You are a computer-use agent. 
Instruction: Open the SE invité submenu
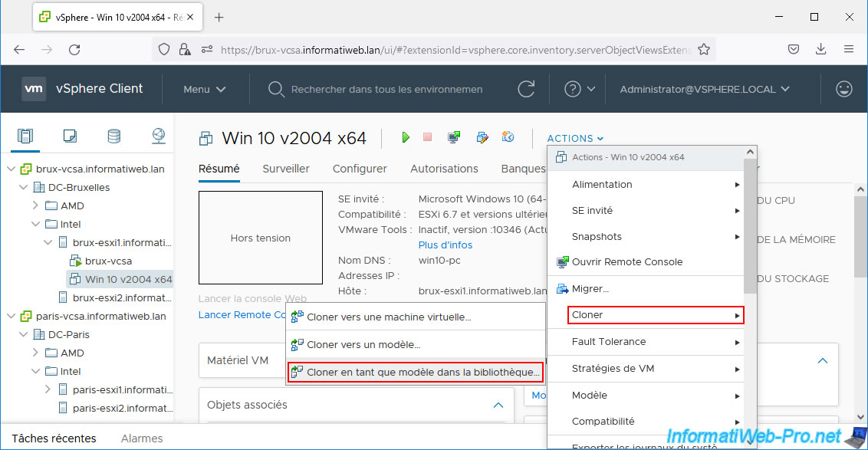(646, 210)
